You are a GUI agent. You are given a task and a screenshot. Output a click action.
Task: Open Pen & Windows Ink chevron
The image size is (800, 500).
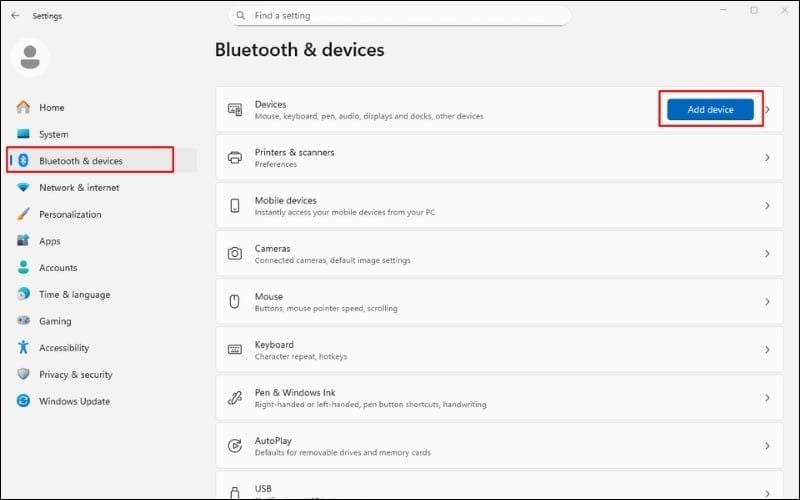(767, 397)
